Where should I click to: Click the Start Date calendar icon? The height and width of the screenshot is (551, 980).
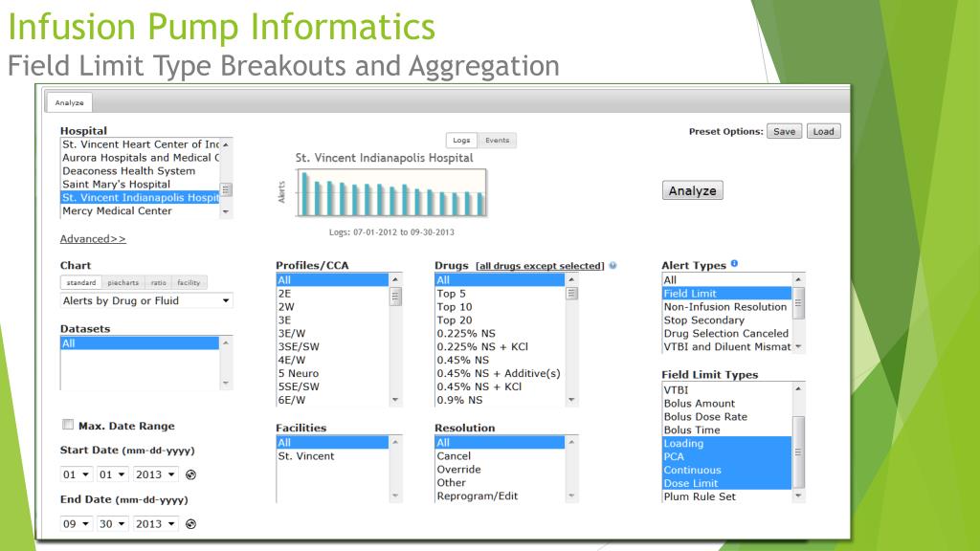(191, 474)
